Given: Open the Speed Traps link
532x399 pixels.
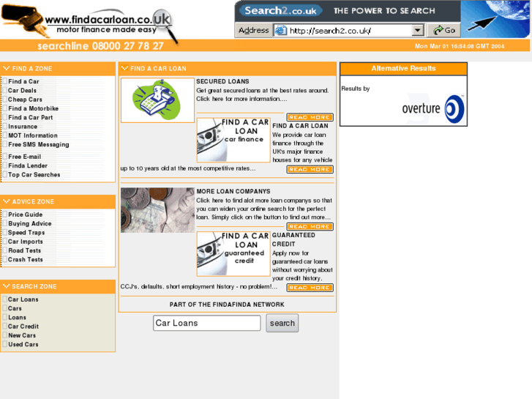Looking at the screenshot, I should [x=26, y=233].
